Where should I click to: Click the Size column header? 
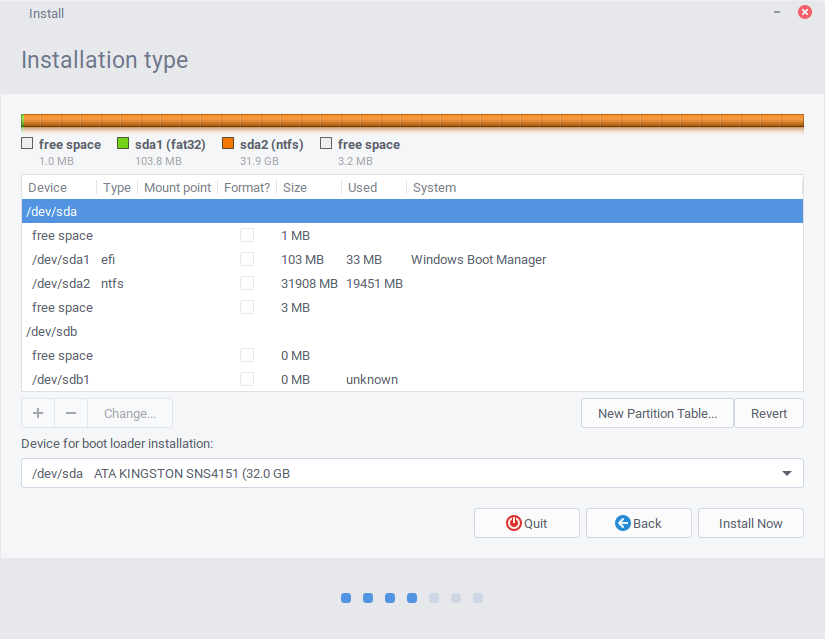(x=309, y=187)
